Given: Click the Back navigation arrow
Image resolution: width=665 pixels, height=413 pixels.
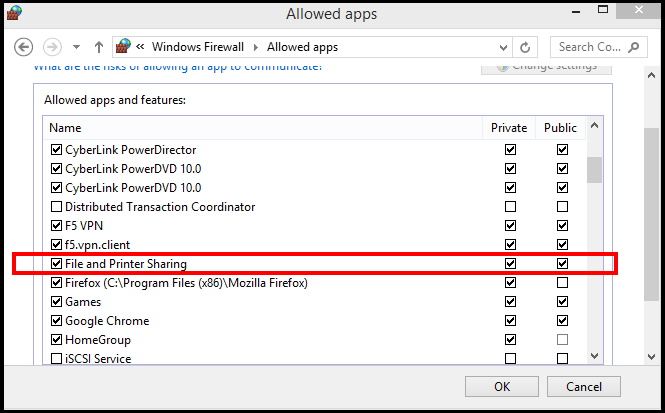Looking at the screenshot, I should 23,47.
